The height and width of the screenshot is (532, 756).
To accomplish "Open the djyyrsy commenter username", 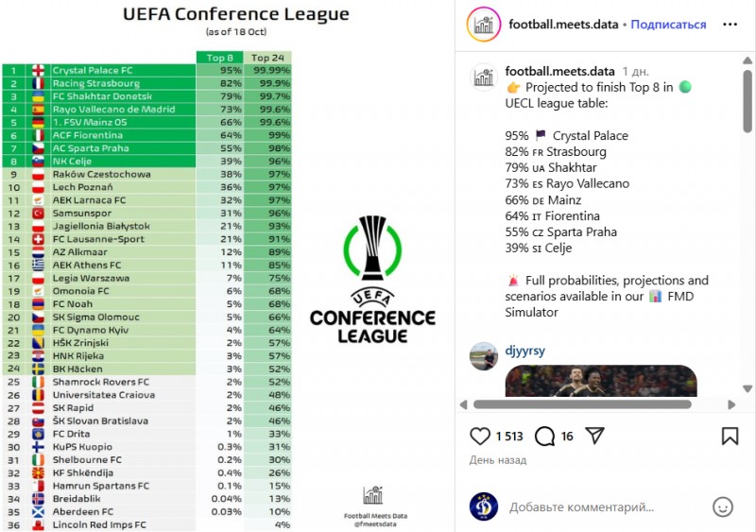I will [525, 351].
